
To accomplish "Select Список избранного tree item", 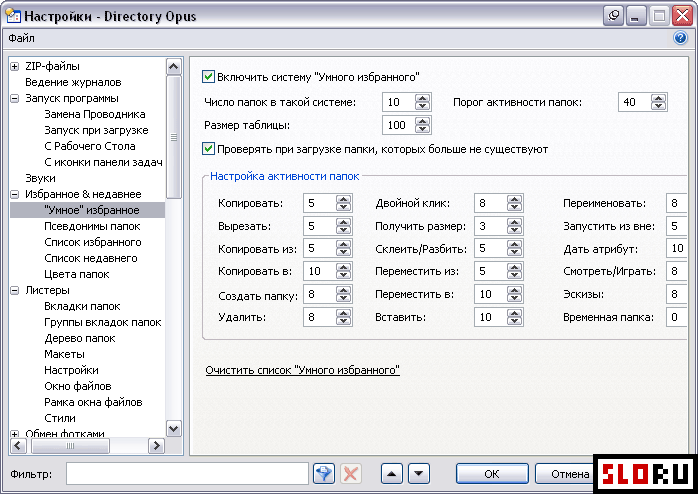I will pos(93,243).
